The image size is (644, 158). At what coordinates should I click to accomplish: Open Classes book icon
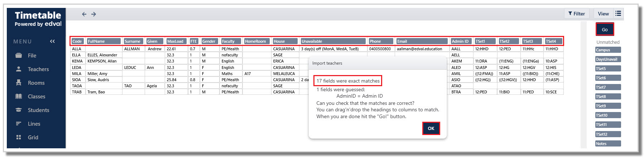pyautogui.click(x=19, y=96)
